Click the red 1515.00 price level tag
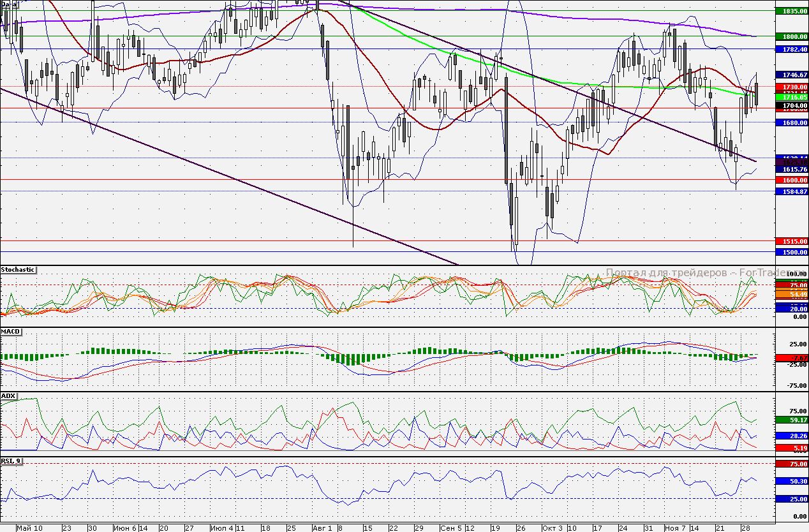 pyautogui.click(x=791, y=242)
